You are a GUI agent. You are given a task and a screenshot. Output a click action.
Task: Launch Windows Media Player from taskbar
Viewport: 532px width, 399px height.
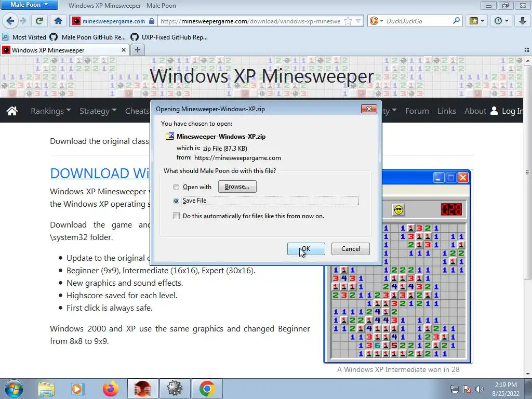click(x=78, y=389)
